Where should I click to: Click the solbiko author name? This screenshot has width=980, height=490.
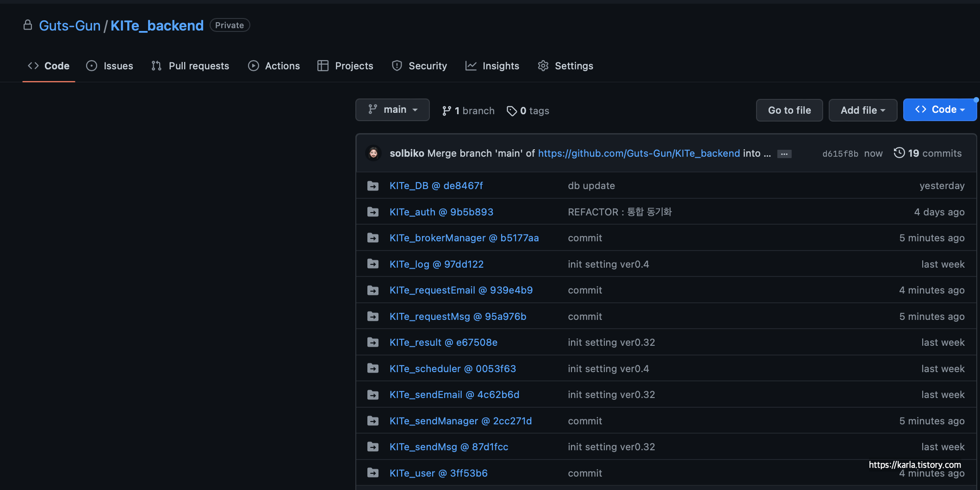click(407, 153)
